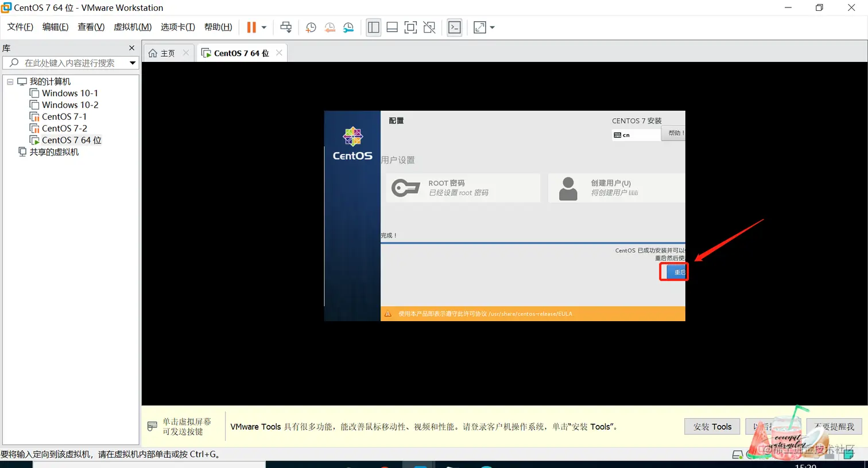Click the 帮助 help button in installer

click(673, 133)
